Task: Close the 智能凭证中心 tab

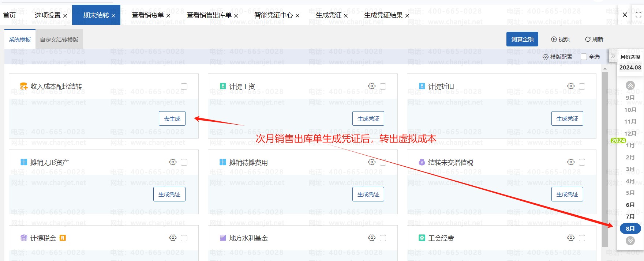Action: [297, 16]
